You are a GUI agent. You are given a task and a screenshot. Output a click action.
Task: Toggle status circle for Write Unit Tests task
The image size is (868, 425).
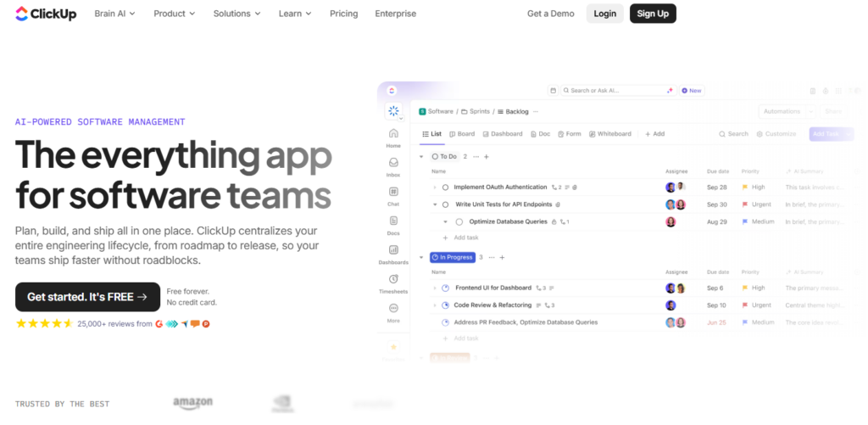pos(445,204)
